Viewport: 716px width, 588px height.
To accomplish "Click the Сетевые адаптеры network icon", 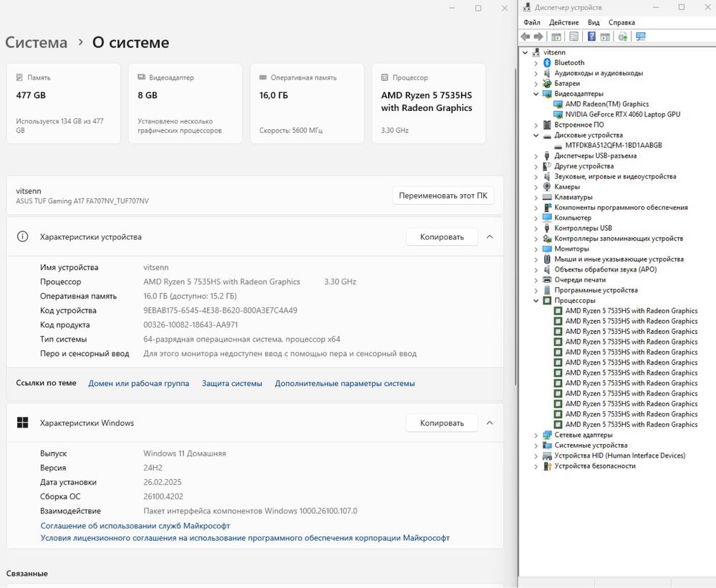I will pos(547,435).
